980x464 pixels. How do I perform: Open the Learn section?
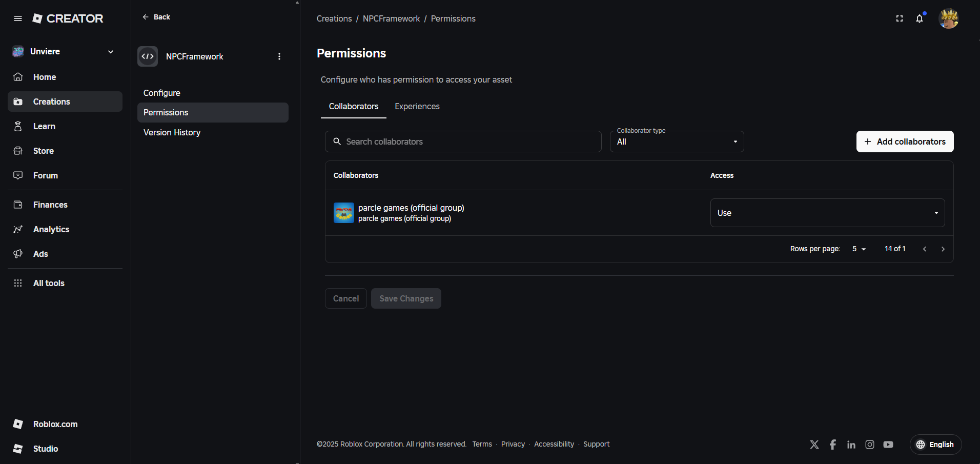point(65,126)
